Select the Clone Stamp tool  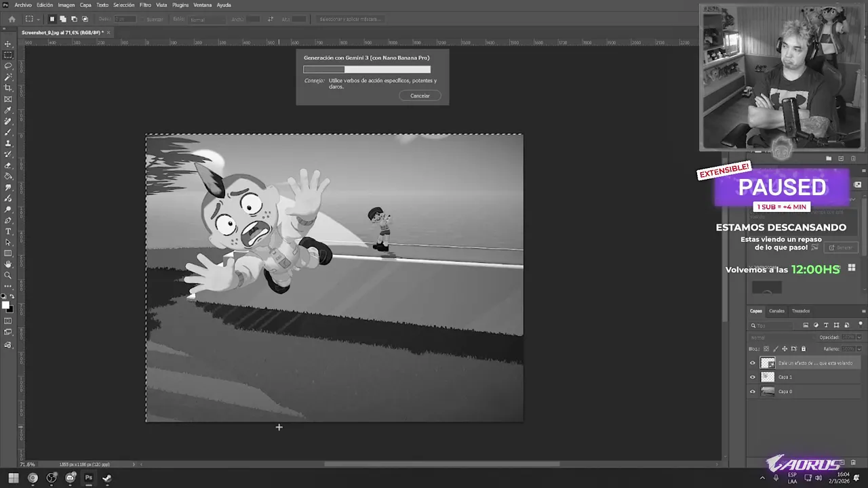tap(8, 143)
